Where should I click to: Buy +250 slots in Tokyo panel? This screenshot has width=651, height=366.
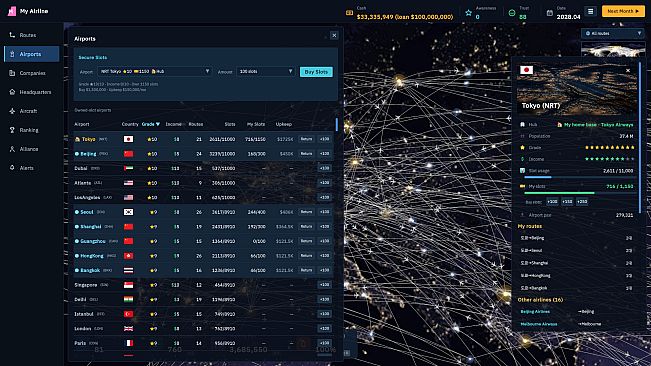point(582,202)
